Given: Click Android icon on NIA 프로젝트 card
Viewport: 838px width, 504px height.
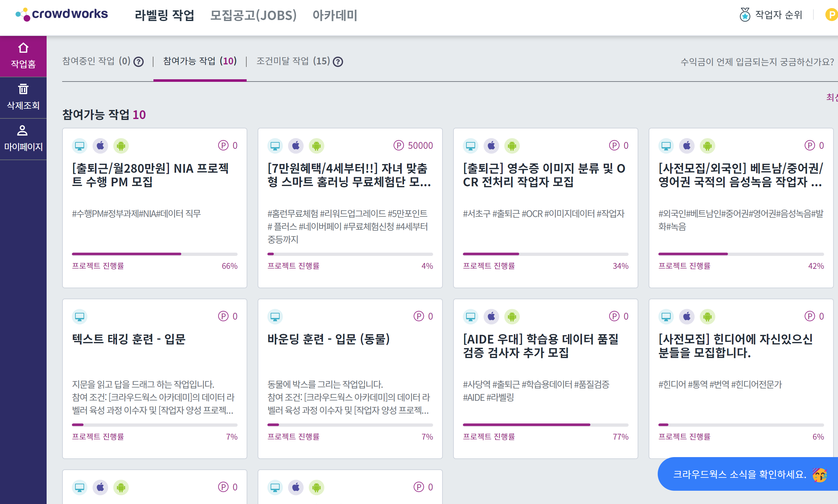Looking at the screenshot, I should point(121,146).
